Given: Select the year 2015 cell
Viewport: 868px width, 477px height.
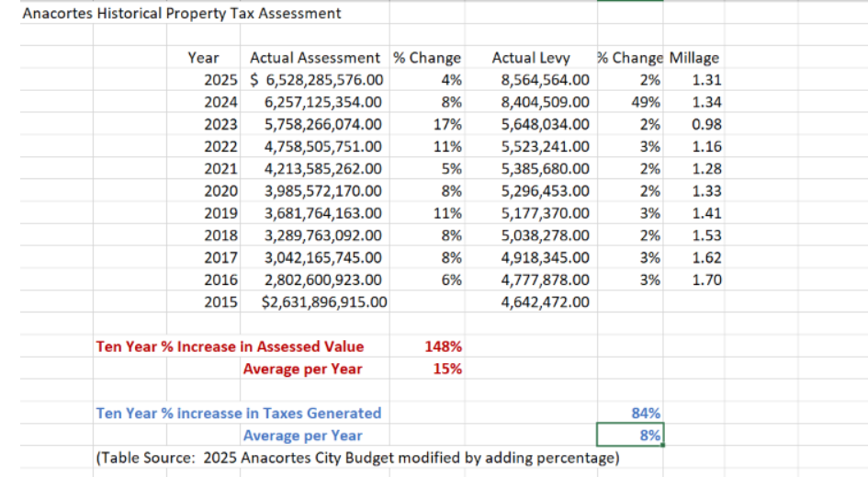Looking at the screenshot, I should click(220, 301).
